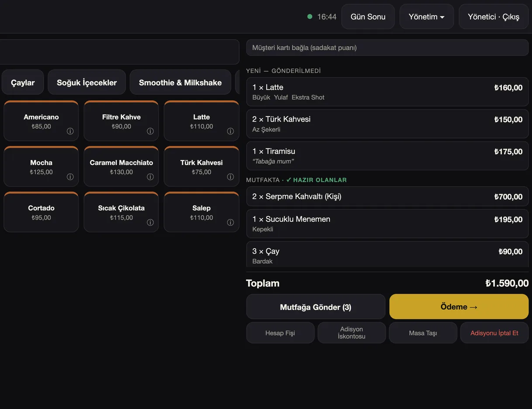Open info icon on Americano card
The width and height of the screenshot is (532, 409).
[70, 131]
